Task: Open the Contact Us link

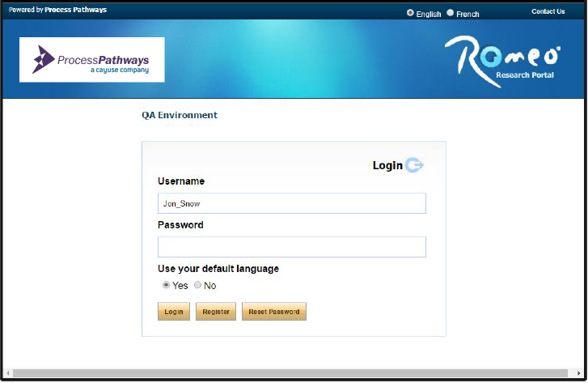Action: tap(548, 11)
